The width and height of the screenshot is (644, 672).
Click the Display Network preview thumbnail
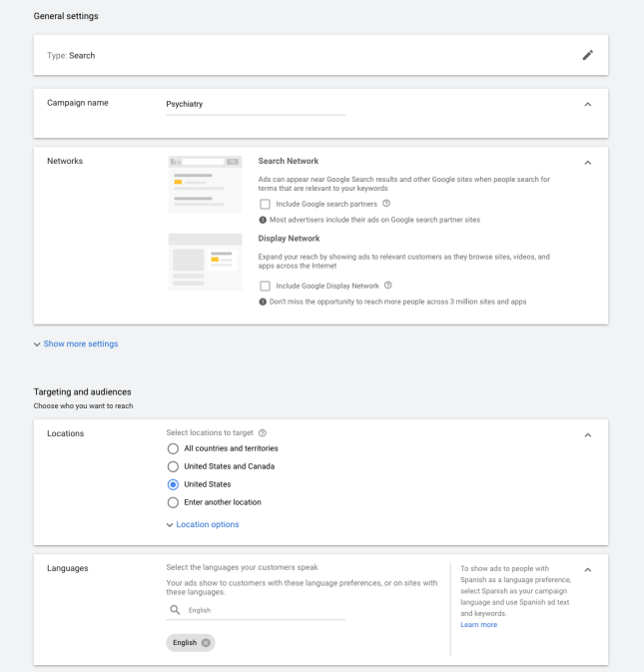click(x=206, y=262)
